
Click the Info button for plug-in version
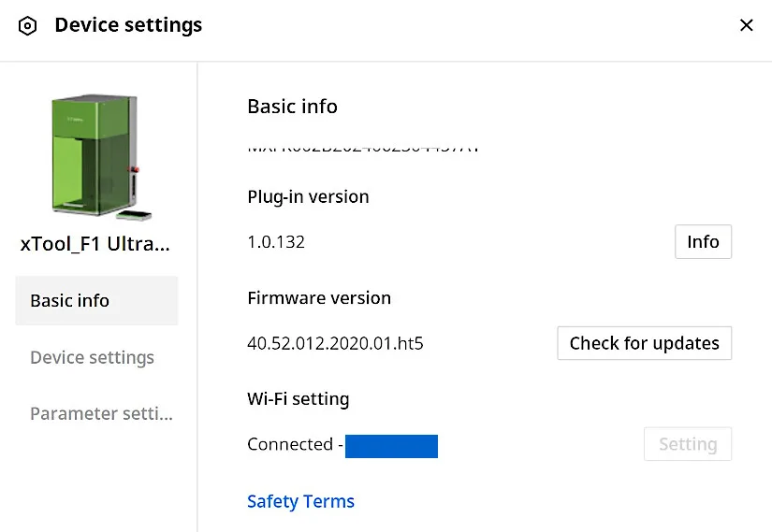703,241
